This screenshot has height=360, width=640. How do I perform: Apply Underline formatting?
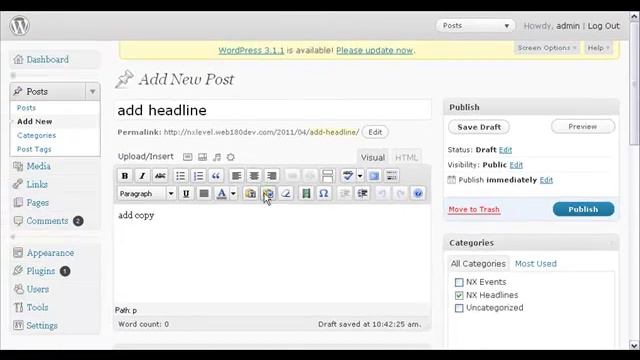click(186, 193)
